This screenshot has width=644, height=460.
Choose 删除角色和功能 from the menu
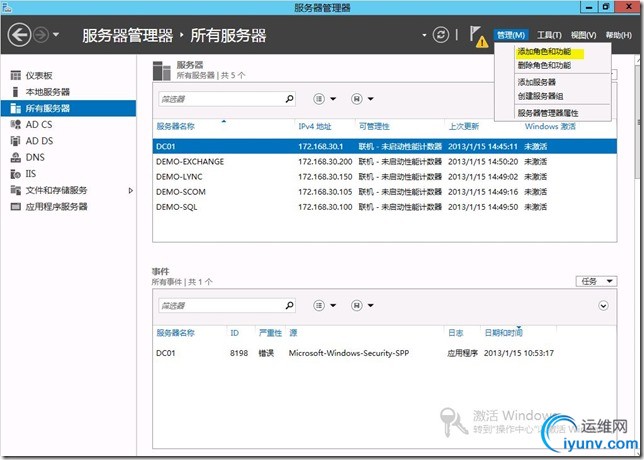coord(544,65)
